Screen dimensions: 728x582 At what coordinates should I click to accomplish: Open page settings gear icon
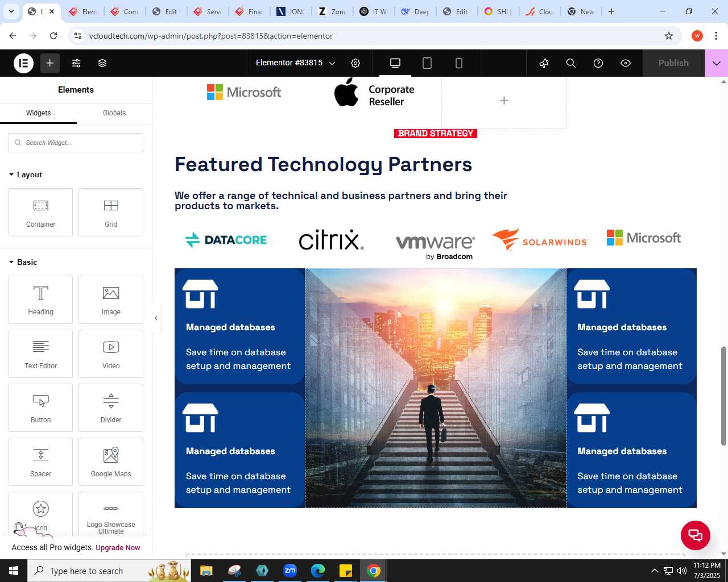355,63
